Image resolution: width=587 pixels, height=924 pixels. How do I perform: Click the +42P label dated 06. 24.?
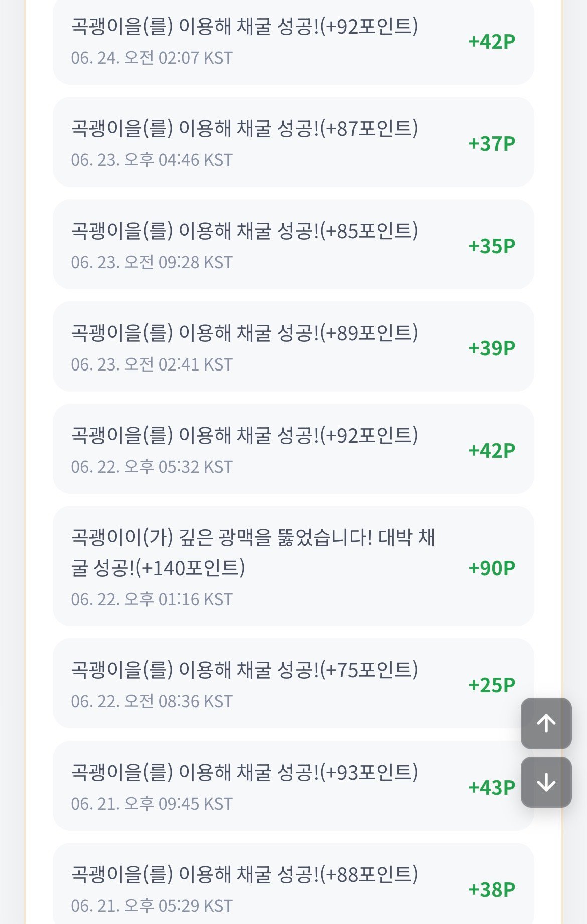[x=492, y=42]
